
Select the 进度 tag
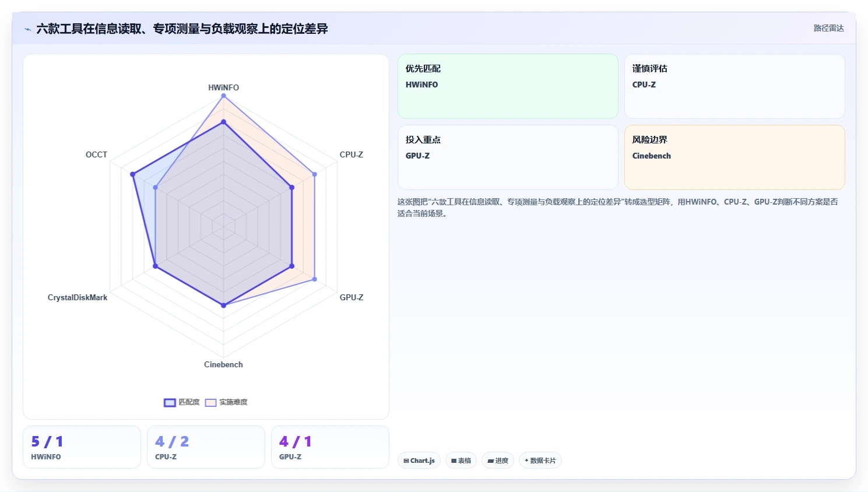coord(498,461)
